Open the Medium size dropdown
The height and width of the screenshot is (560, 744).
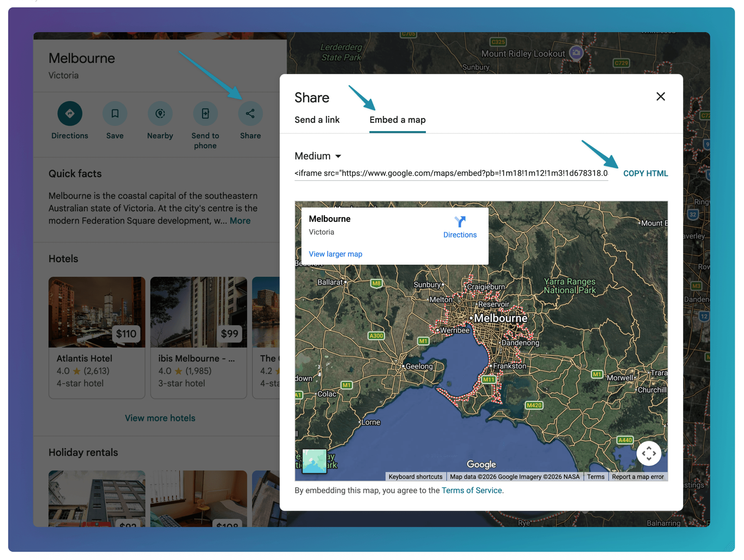coord(318,156)
